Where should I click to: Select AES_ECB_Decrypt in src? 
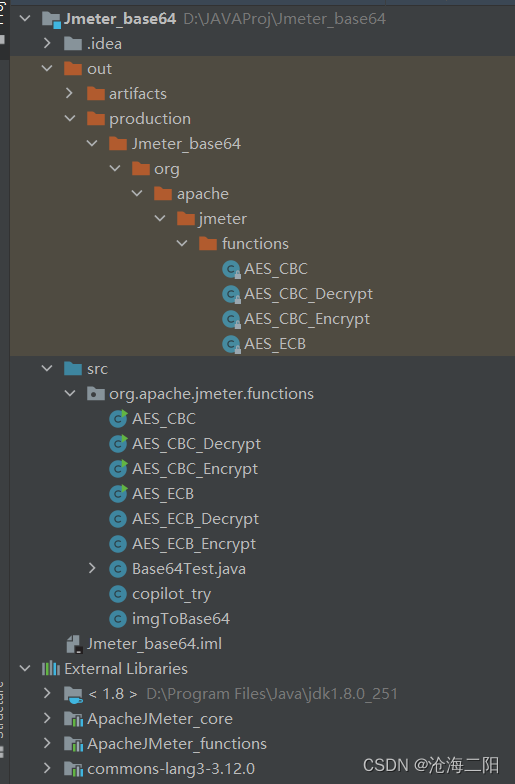point(195,519)
